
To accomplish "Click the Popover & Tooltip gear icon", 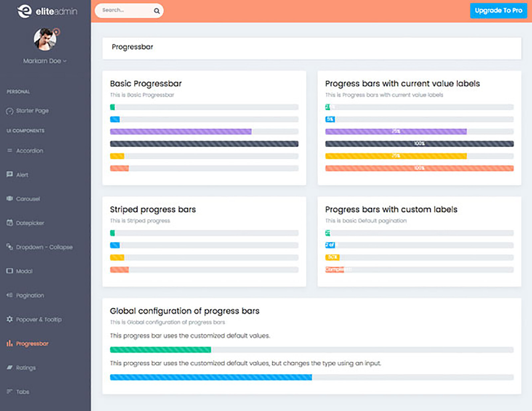I will (x=9, y=319).
